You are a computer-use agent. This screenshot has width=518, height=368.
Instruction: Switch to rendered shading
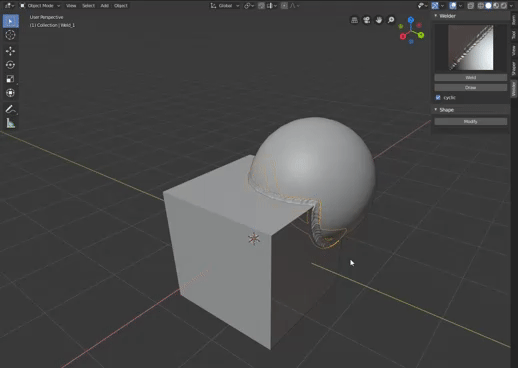click(504, 5)
